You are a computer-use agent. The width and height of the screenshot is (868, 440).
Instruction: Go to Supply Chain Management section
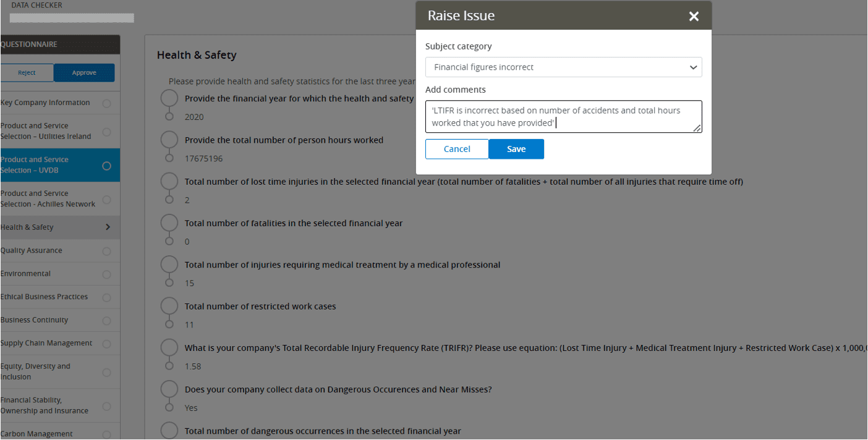click(46, 344)
